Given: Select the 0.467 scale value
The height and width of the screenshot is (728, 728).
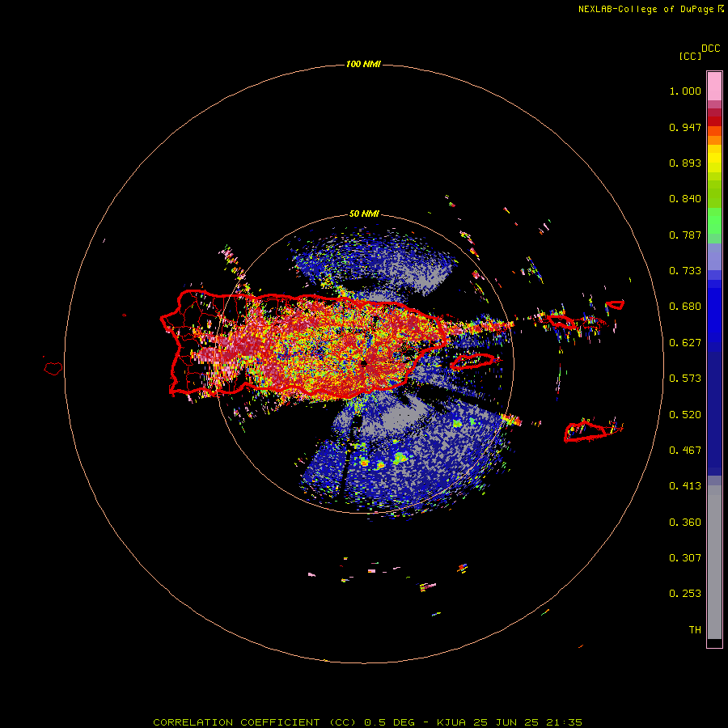Looking at the screenshot, I should 685,451.
